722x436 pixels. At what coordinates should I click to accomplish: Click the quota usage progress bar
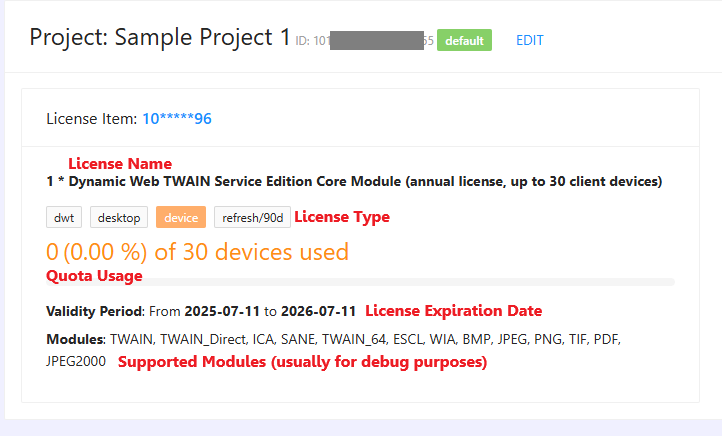tap(361, 282)
